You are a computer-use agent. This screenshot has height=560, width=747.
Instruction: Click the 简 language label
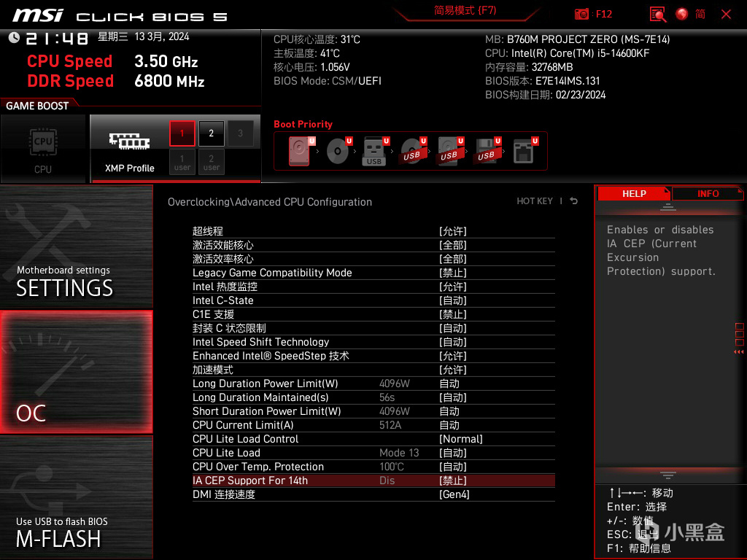[700, 15]
